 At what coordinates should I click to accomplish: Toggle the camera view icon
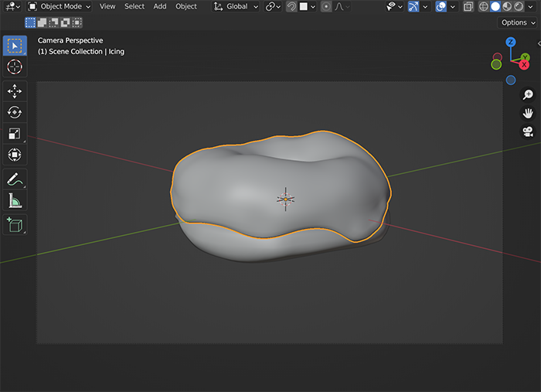528,131
